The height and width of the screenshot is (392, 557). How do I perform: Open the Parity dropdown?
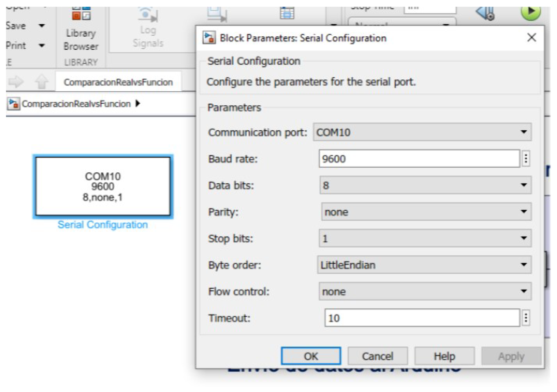tap(426, 212)
